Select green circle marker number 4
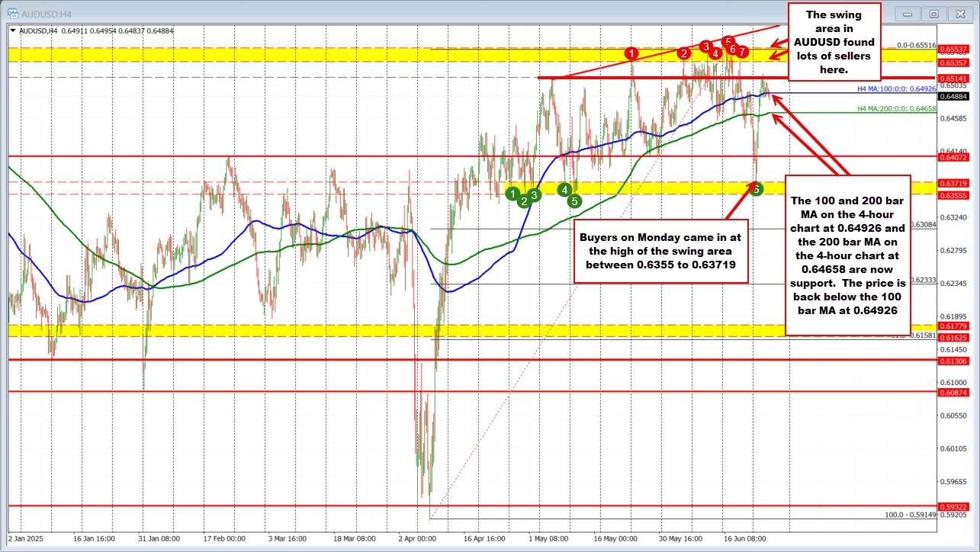The height and width of the screenshot is (552, 980). [564, 189]
